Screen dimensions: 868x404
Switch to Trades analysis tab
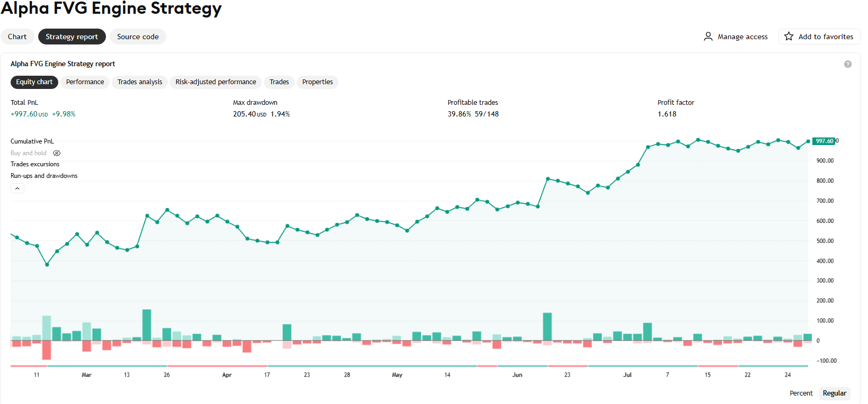coord(140,82)
